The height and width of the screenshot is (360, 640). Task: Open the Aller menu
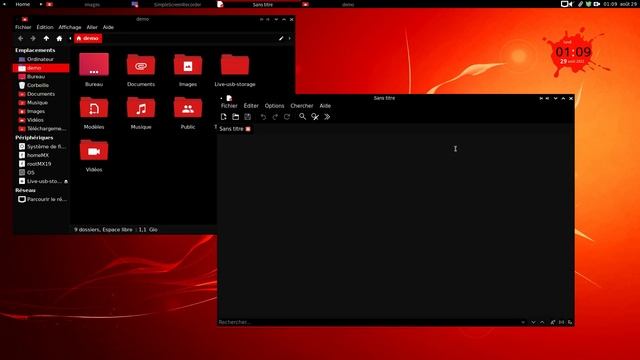[x=92, y=27]
